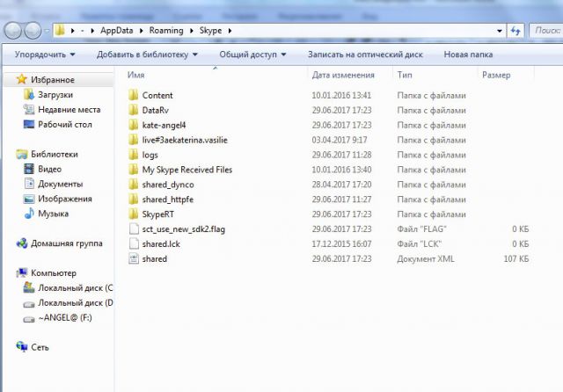This screenshot has height=392, width=563.
Task: Click date 17.12.2015 16:07 of shared.lck
Action: coord(341,243)
